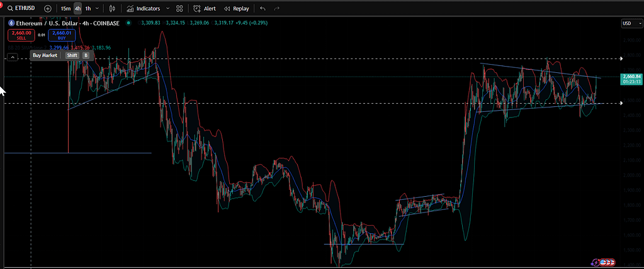The height and width of the screenshot is (269, 644).
Task: Click the leftmost US flag economic event icon
Action: pyautogui.click(x=602, y=261)
